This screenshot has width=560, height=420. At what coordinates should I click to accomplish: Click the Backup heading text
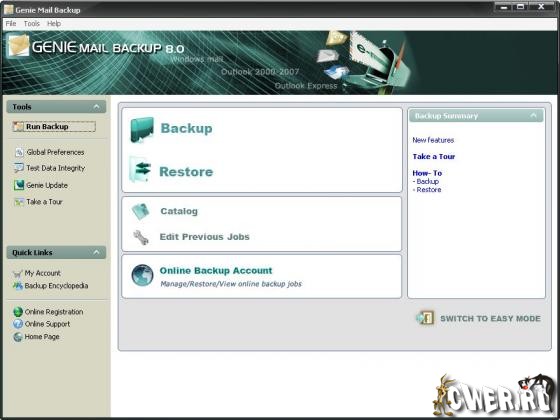pyautogui.click(x=186, y=128)
